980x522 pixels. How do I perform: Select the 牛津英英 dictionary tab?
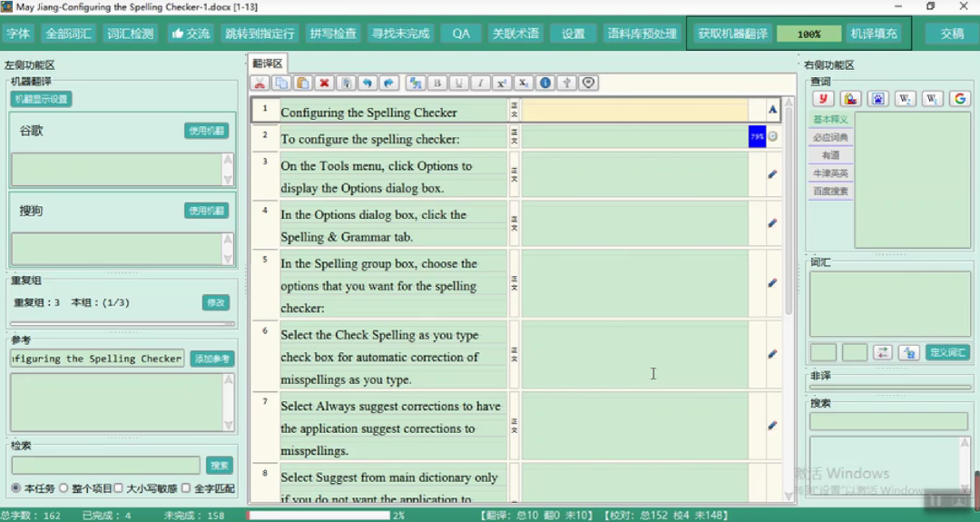[830, 173]
